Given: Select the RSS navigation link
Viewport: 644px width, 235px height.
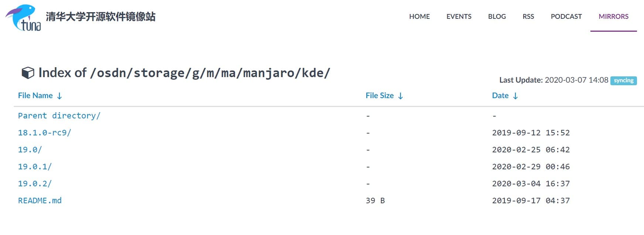Looking at the screenshot, I should click(528, 17).
